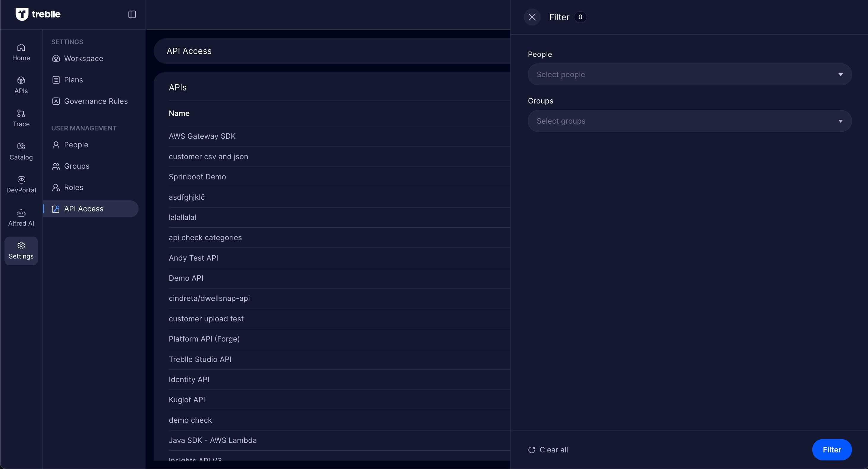Select the Treblle Studio API row

pyautogui.click(x=200, y=359)
